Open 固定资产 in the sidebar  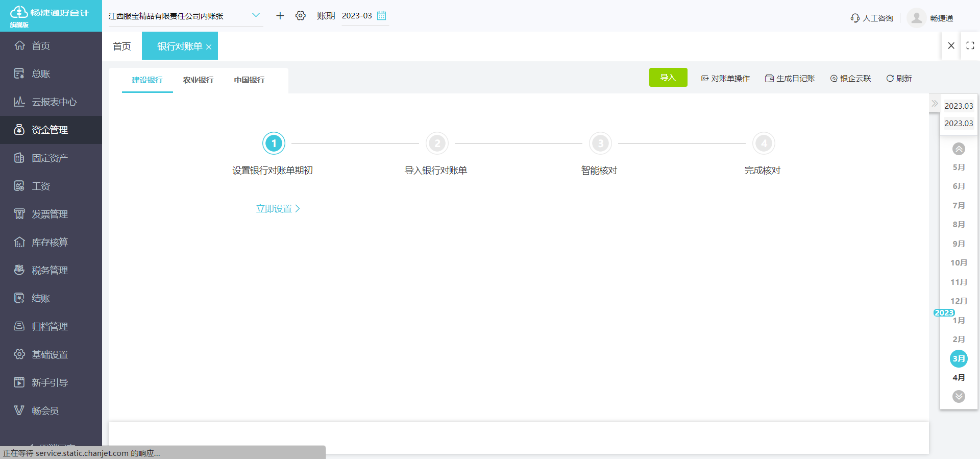pyautogui.click(x=51, y=158)
